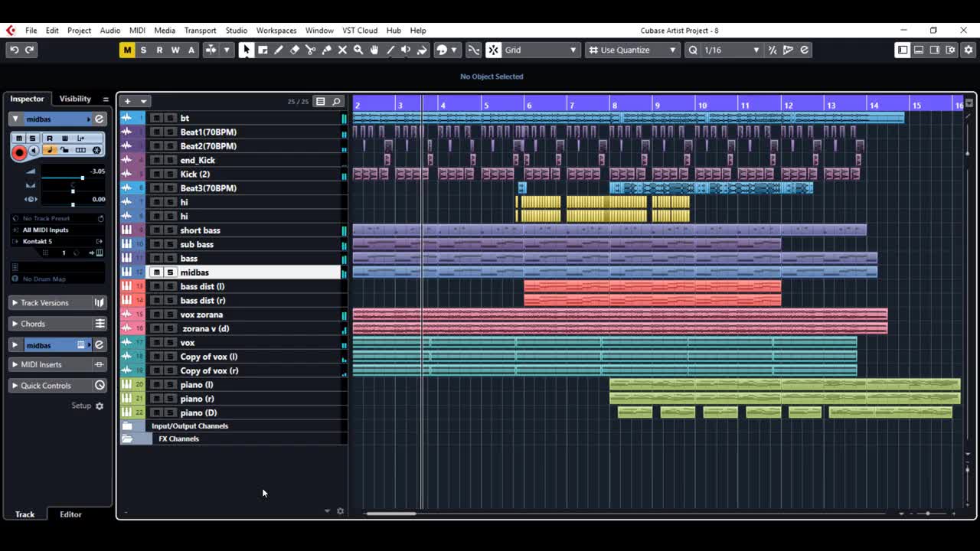
Task: Select the Play speaker tool
Action: click(x=406, y=50)
